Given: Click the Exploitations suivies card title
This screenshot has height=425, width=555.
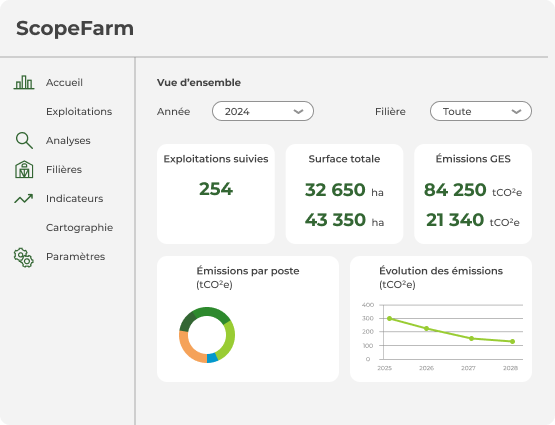Looking at the screenshot, I should (216, 159).
